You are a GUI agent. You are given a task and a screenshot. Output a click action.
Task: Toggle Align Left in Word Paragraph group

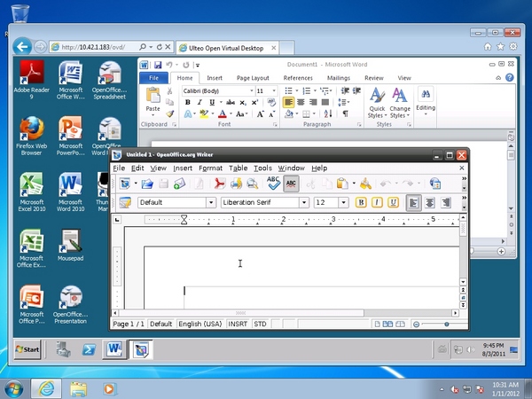[x=288, y=102]
